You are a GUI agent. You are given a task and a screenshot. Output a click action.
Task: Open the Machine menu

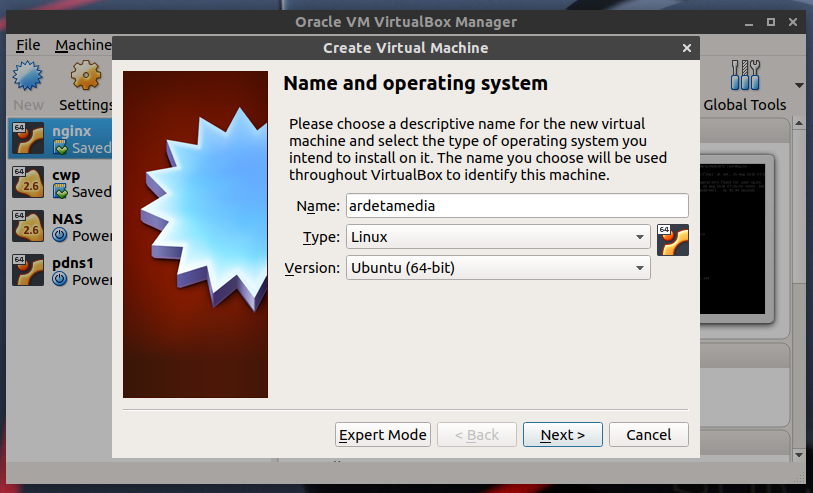coord(83,45)
